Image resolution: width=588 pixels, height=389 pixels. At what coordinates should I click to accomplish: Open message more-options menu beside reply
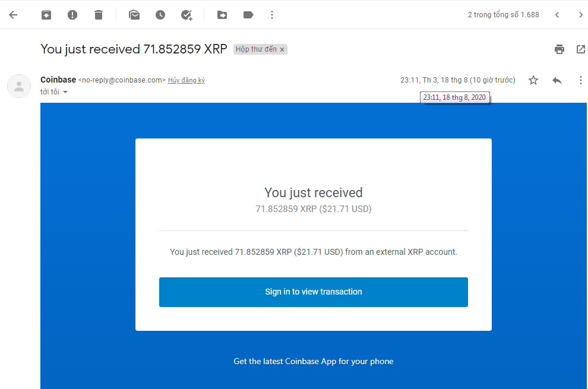click(581, 80)
